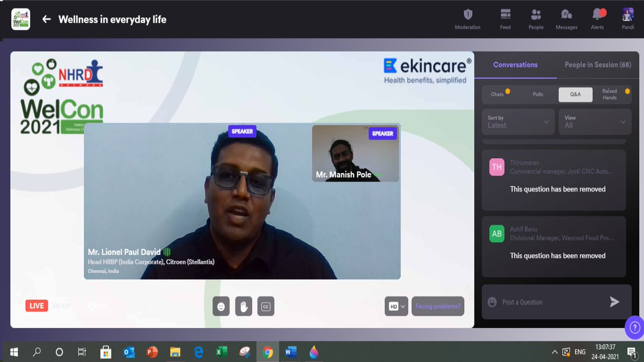Open the View All dropdown
Image resolution: width=644 pixels, height=362 pixels.
(x=595, y=122)
